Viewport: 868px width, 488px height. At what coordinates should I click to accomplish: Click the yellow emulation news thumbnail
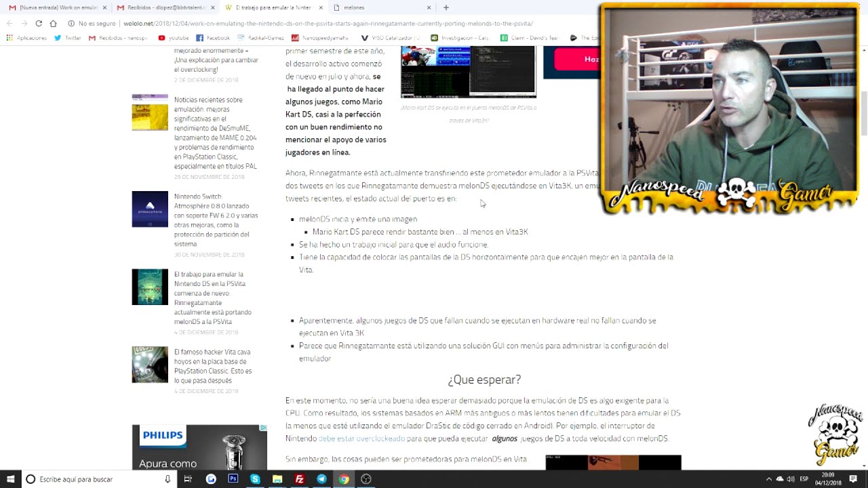point(150,112)
